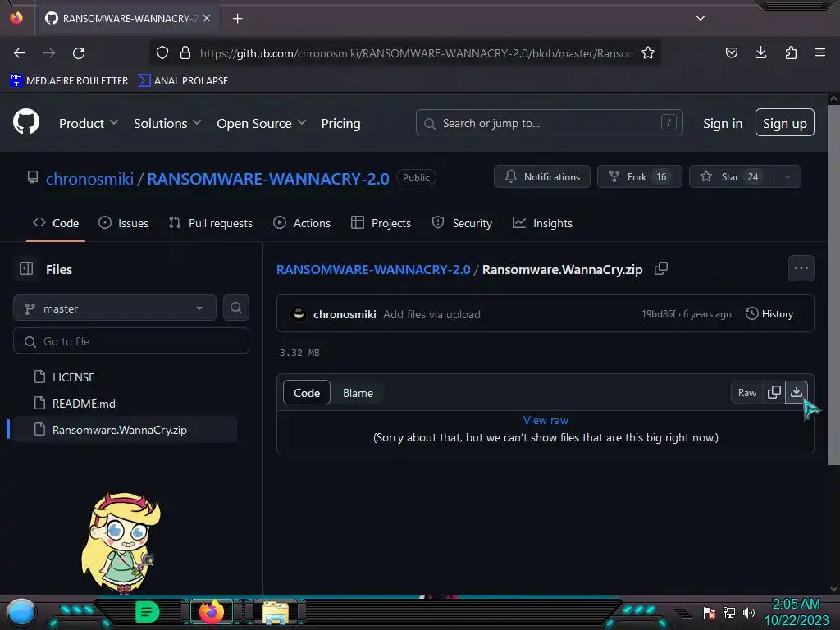Open the Insights tab
The width and height of the screenshot is (840, 630).
542,223
